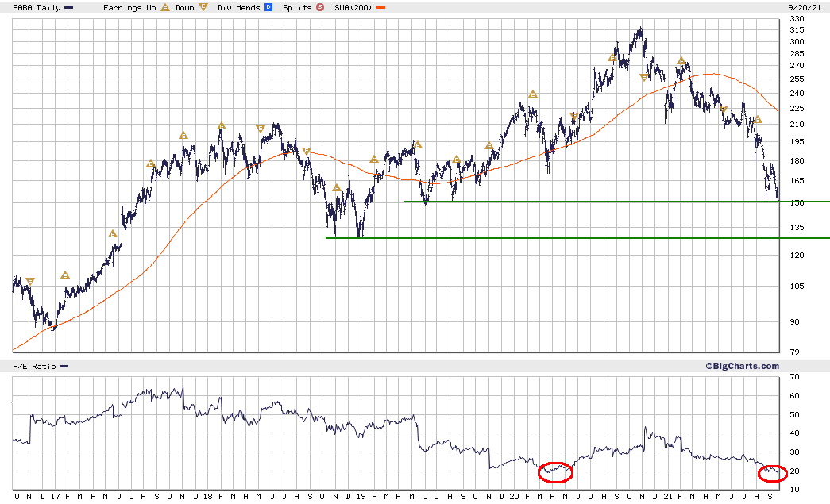
Task: Click the earnings-down marker in November 2020
Action: [x=644, y=77]
